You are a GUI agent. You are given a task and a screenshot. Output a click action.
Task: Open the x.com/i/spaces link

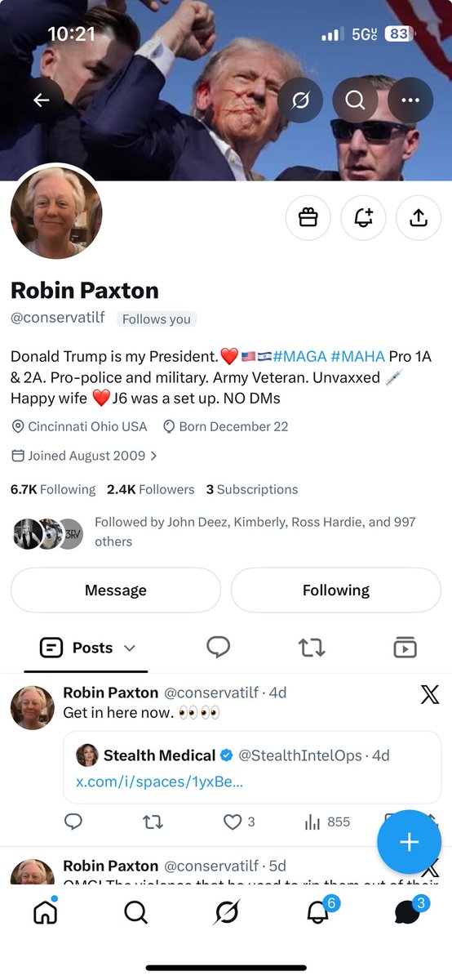tap(159, 782)
